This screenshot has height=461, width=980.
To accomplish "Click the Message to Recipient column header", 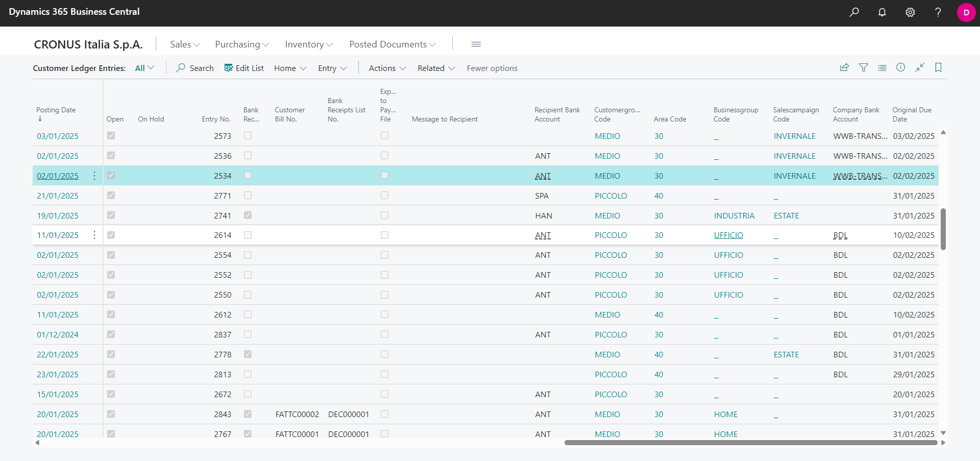I will coord(445,119).
